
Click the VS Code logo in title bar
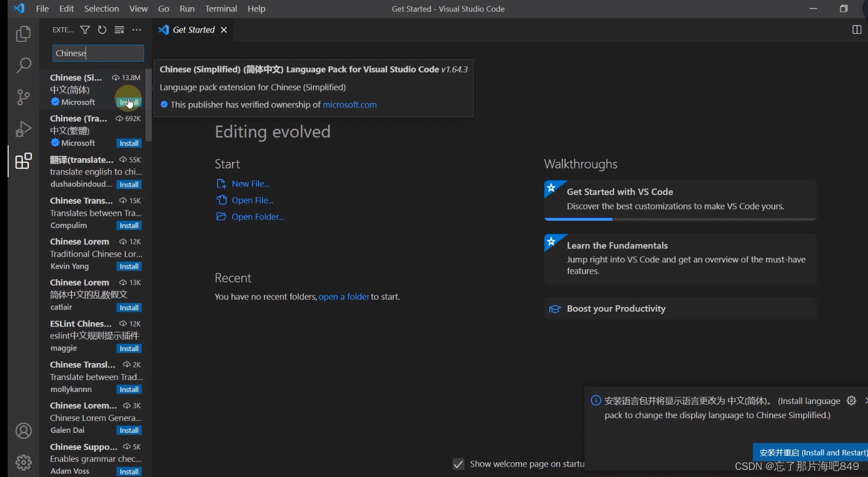[19, 9]
